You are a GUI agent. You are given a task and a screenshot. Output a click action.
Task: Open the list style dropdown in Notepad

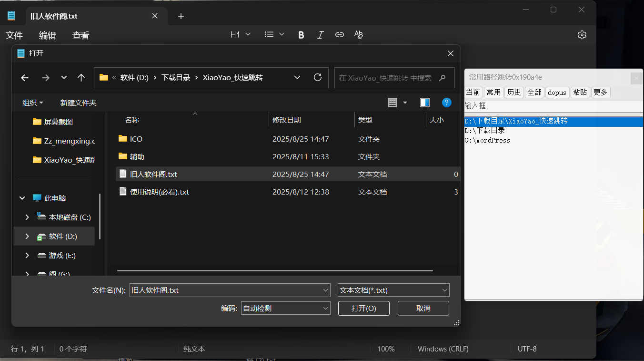point(274,35)
